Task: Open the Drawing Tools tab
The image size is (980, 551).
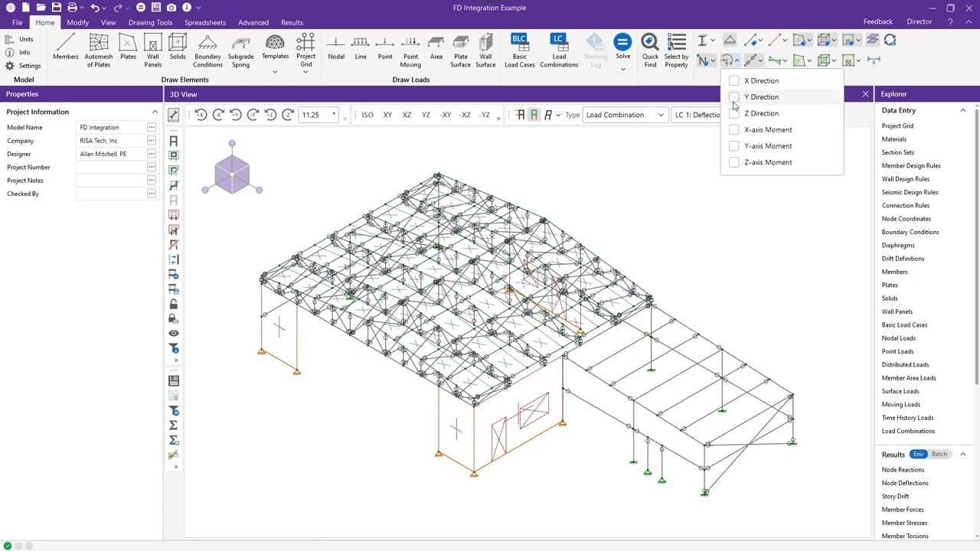Action: (150, 22)
